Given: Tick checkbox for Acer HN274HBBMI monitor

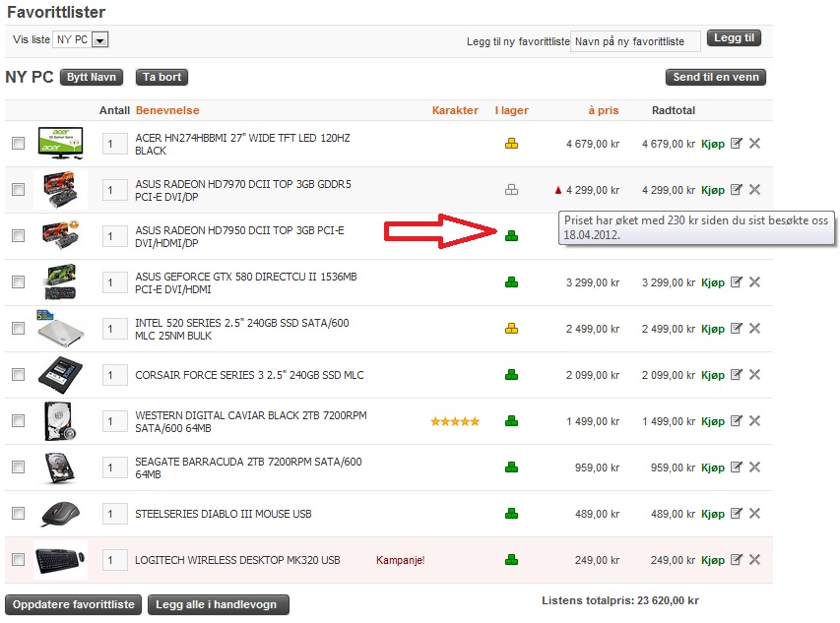Looking at the screenshot, I should coord(18,144).
